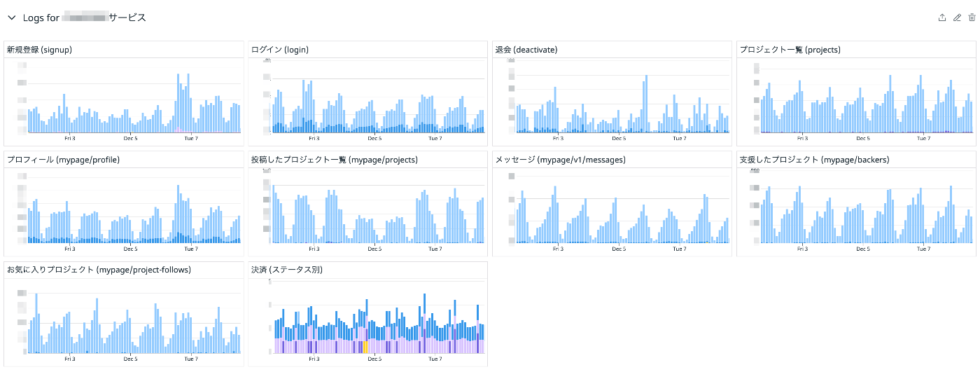Click Dec 5 axis label in login chart
980x372 pixels.
click(374, 139)
